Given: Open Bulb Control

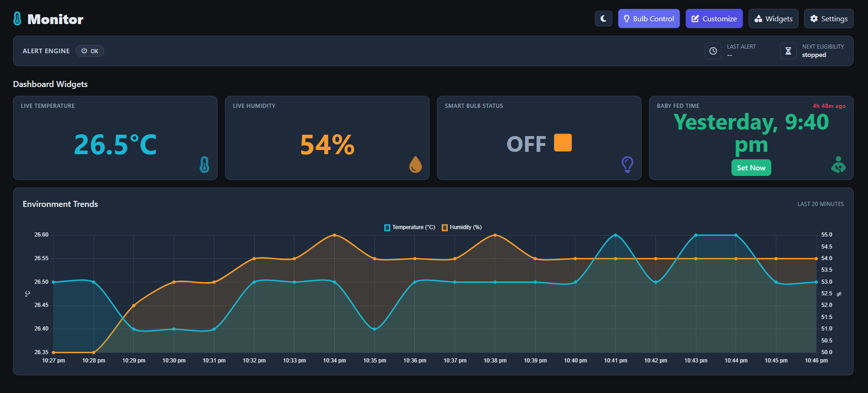Looking at the screenshot, I should pos(649,19).
